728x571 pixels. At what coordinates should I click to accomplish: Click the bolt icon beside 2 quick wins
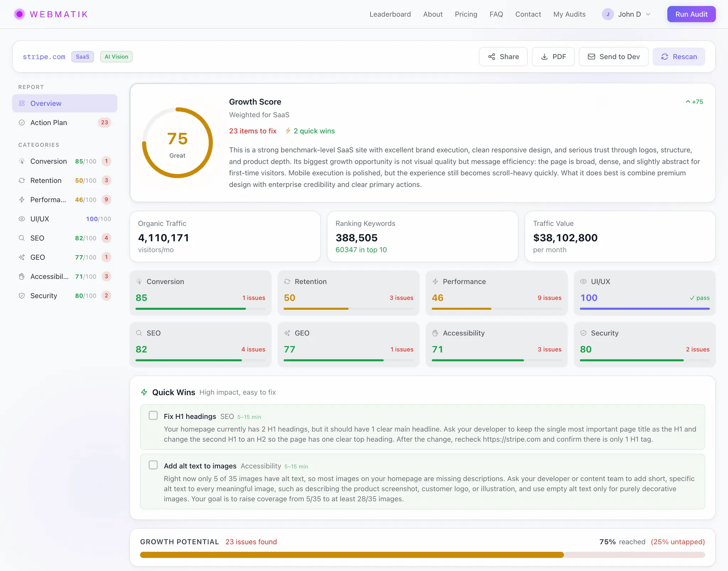coord(288,131)
